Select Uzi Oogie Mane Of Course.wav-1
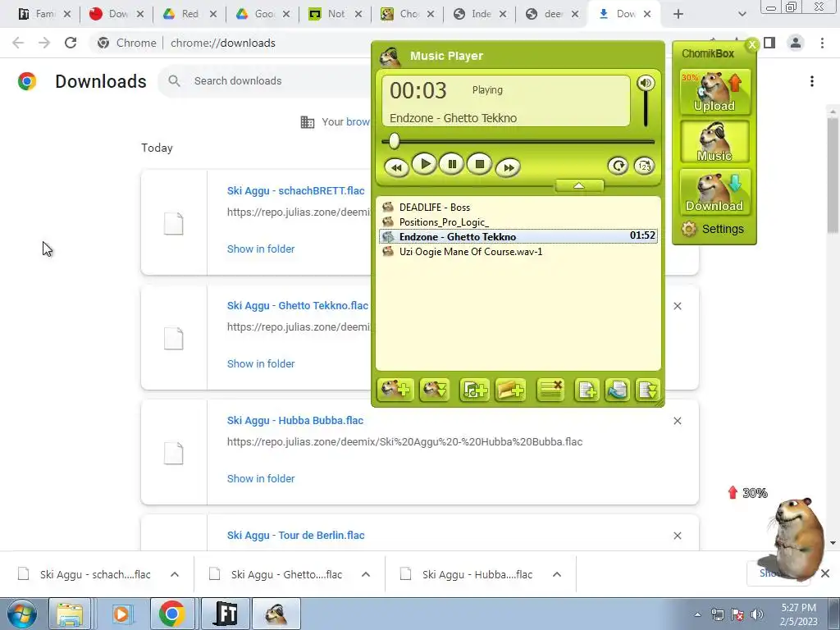The height and width of the screenshot is (630, 840). [518, 251]
